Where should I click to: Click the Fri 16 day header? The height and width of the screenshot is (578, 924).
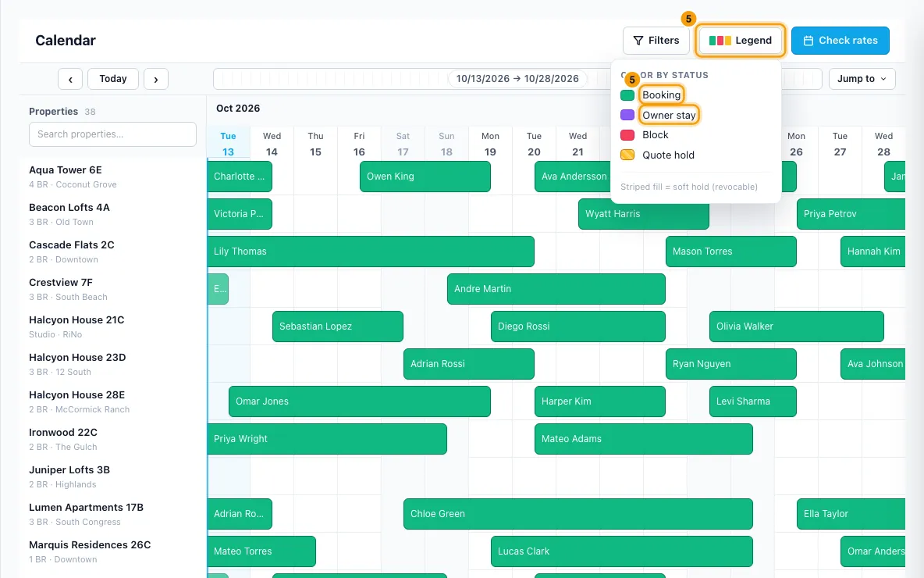(359, 144)
